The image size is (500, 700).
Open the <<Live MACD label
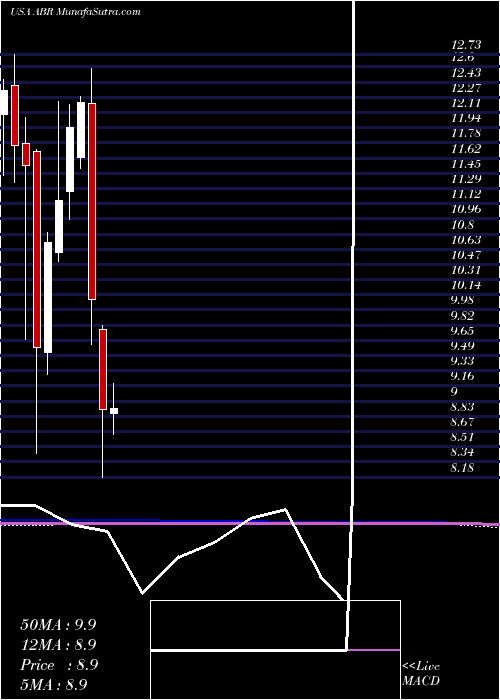pyautogui.click(x=421, y=674)
